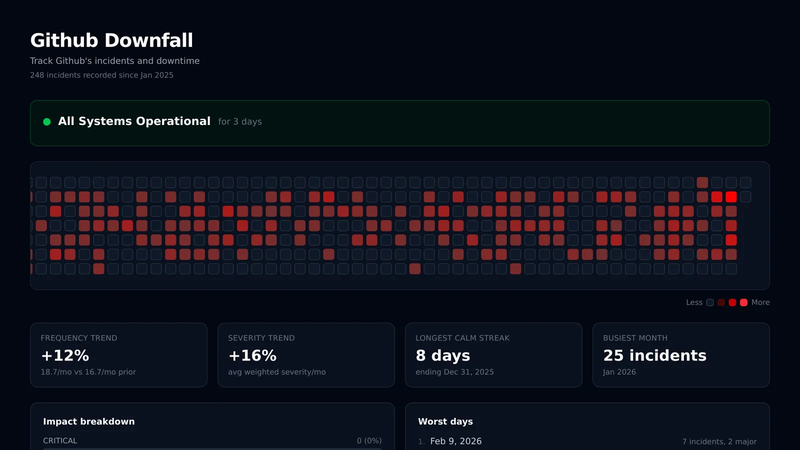Click the medium red legend swatch, third in row
This screenshot has width=800, height=450.
(733, 303)
